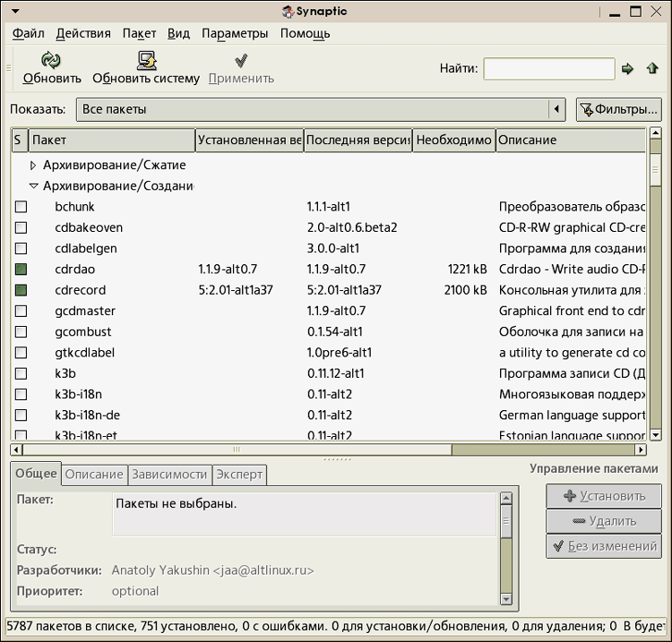Image resolution: width=672 pixels, height=642 pixels.
Task: Toggle the bchunk package checkbox
Action: click(21, 207)
